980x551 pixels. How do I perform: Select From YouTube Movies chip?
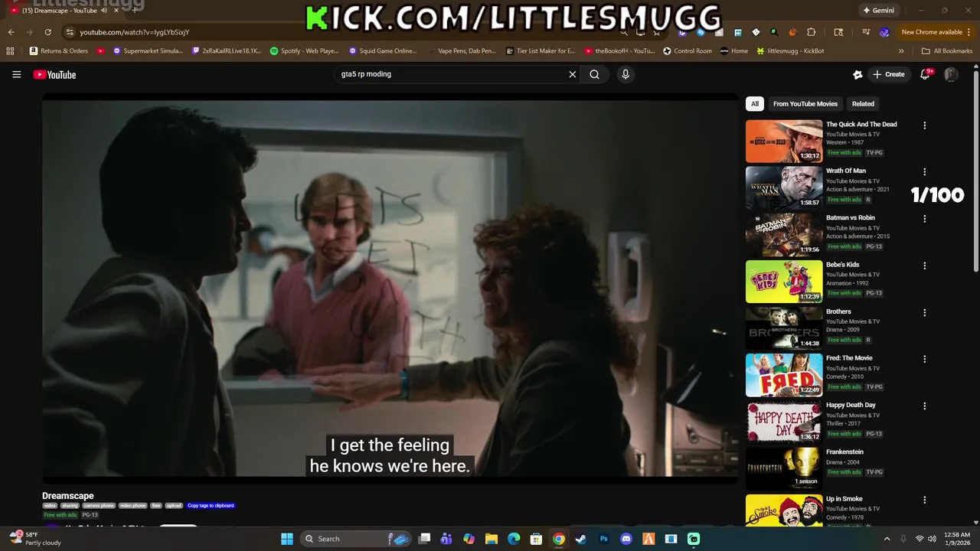(x=805, y=104)
